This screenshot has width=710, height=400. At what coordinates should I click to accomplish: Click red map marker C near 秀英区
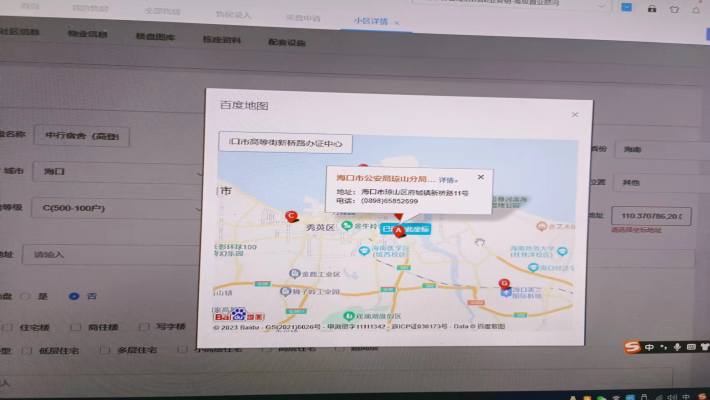tap(292, 217)
